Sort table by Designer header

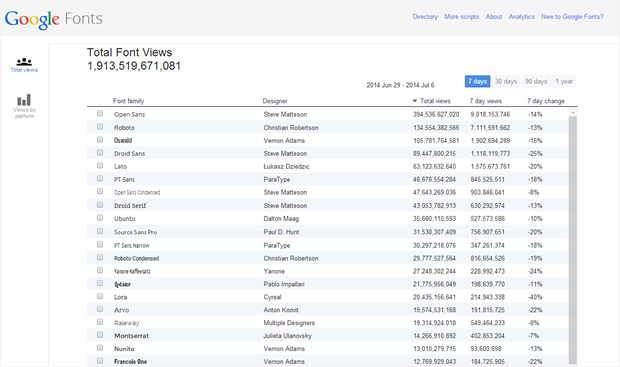click(x=275, y=101)
